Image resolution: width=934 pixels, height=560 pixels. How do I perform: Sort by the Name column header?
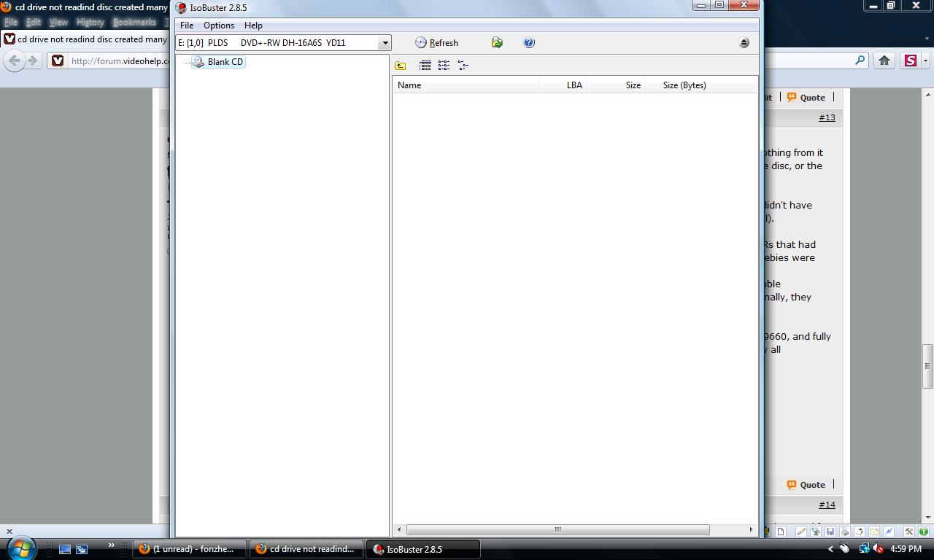tap(466, 85)
